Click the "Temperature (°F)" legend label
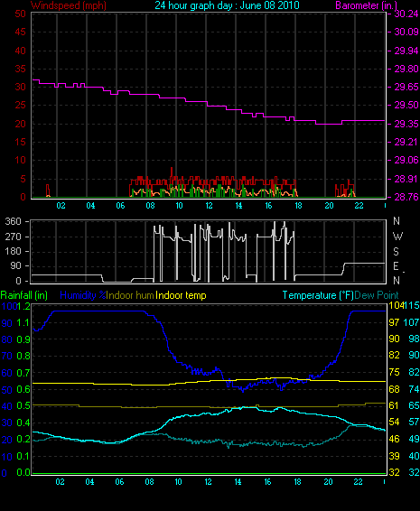The image size is (420, 511). point(318,295)
